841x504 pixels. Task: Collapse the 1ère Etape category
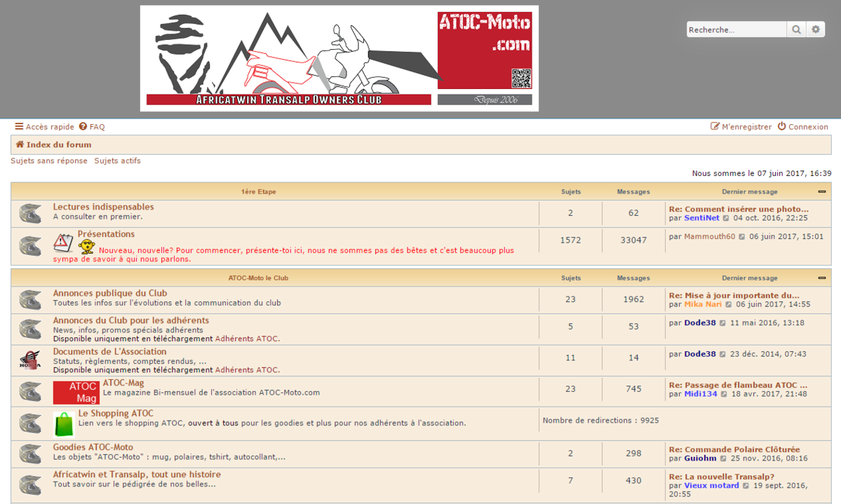pos(821,191)
